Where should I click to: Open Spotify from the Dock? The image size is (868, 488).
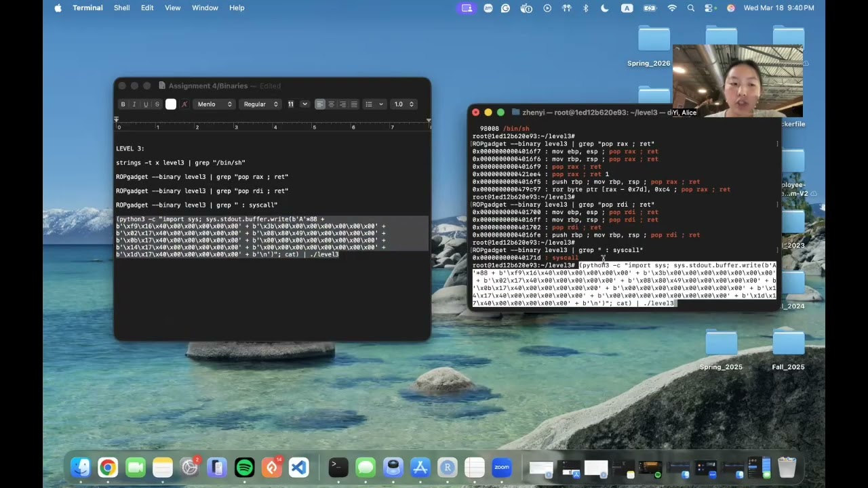point(245,467)
